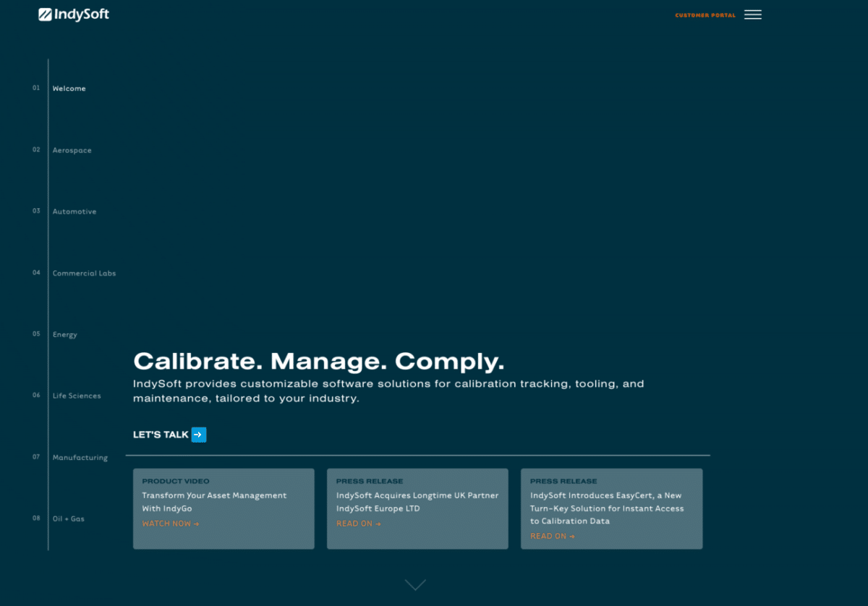Open the Life Sciences section
This screenshot has width=868, height=606.
[77, 396]
